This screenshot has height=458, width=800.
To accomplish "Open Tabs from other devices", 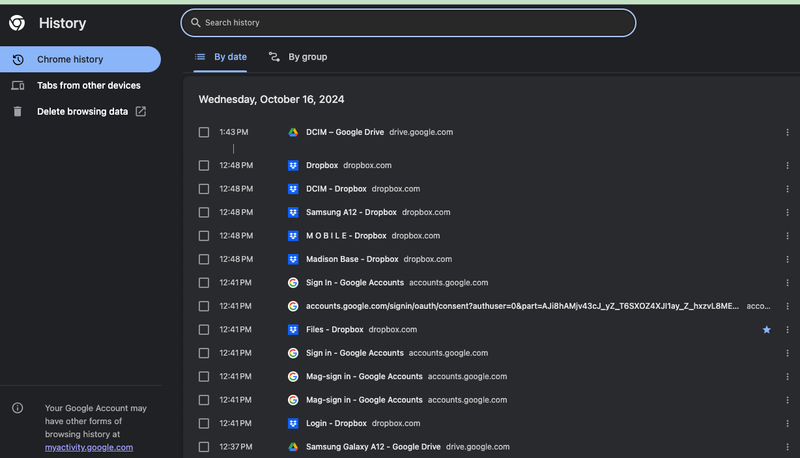I will (88, 85).
